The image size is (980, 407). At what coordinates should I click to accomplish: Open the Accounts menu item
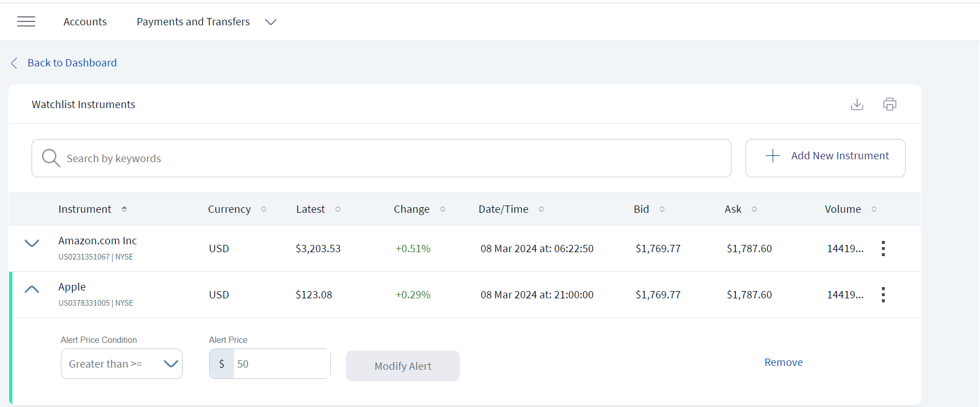tap(85, 21)
